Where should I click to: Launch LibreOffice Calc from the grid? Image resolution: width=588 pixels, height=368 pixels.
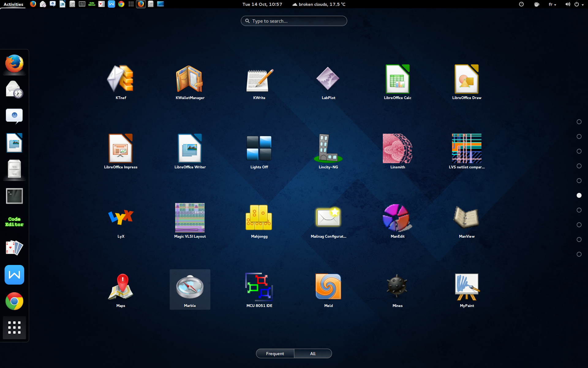click(398, 82)
